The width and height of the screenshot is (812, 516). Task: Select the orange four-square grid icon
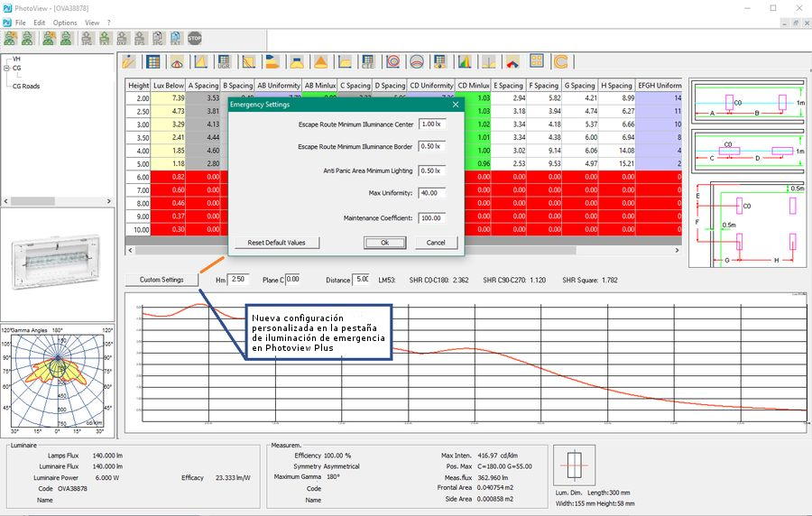537,62
